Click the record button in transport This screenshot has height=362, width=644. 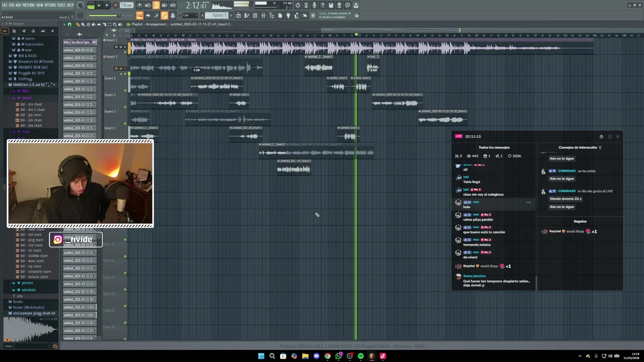coord(115,6)
